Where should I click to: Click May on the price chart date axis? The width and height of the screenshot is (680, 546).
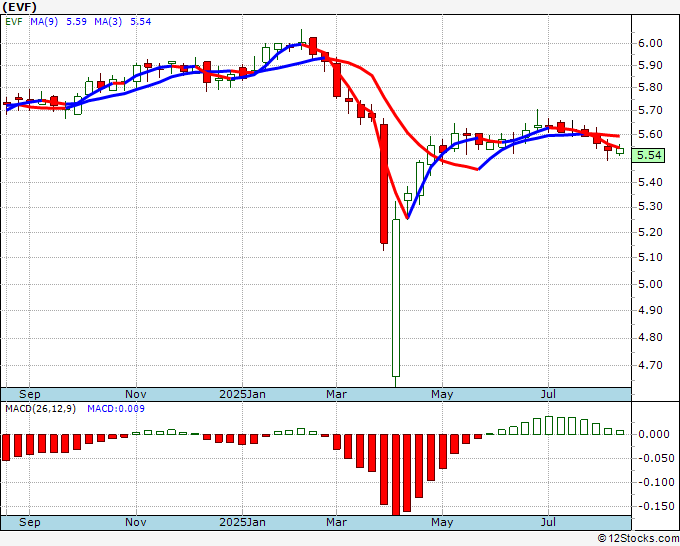pyautogui.click(x=442, y=394)
